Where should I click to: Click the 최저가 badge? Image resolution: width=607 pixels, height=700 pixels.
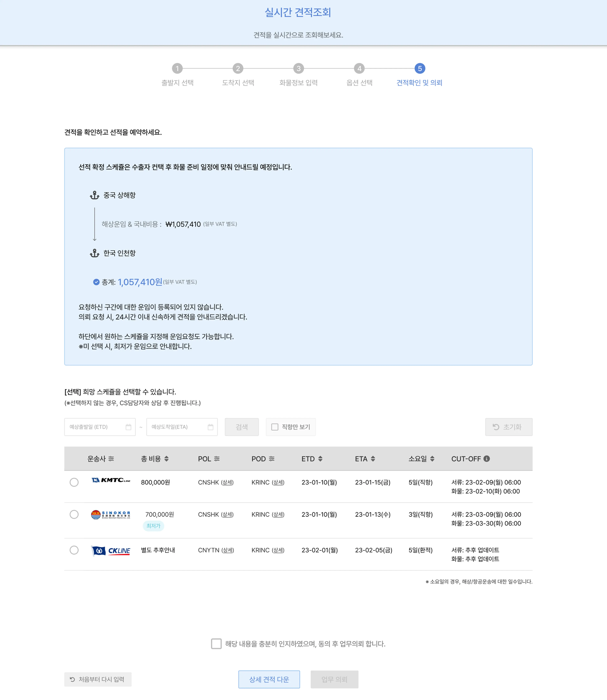click(x=153, y=525)
